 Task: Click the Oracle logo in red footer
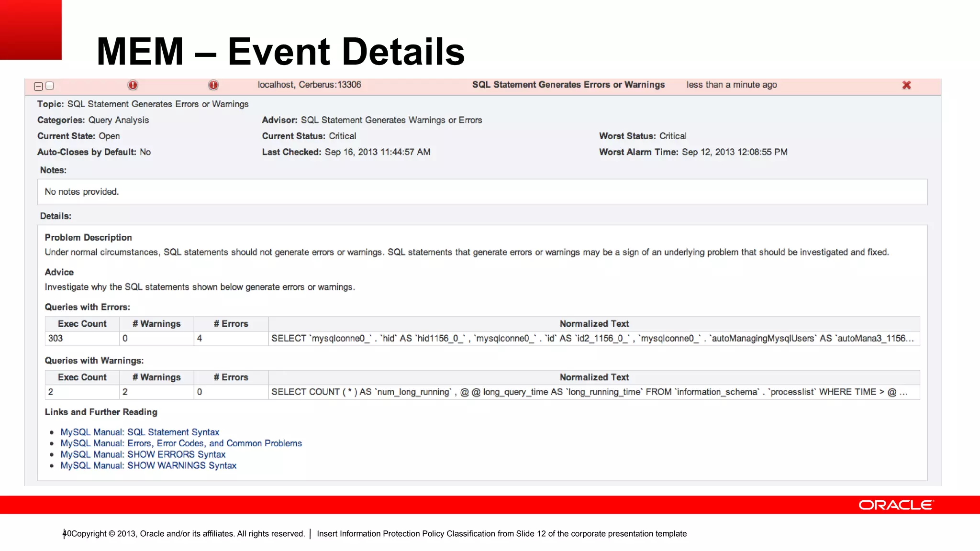[x=896, y=505]
